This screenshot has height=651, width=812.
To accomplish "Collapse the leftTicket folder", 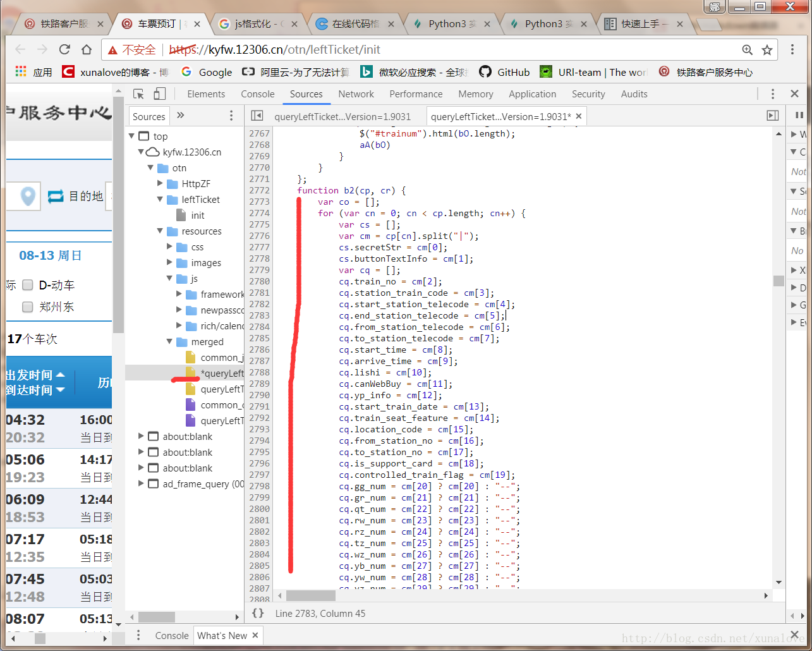I will [160, 199].
